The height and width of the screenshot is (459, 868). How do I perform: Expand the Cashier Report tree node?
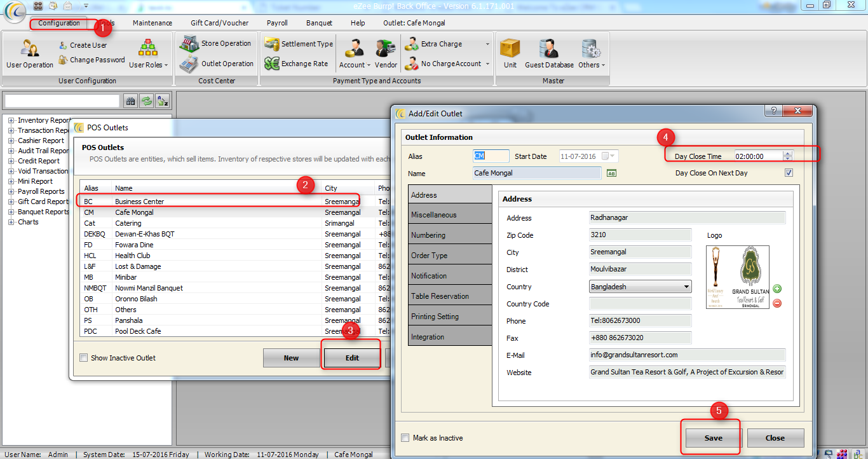(x=11, y=140)
